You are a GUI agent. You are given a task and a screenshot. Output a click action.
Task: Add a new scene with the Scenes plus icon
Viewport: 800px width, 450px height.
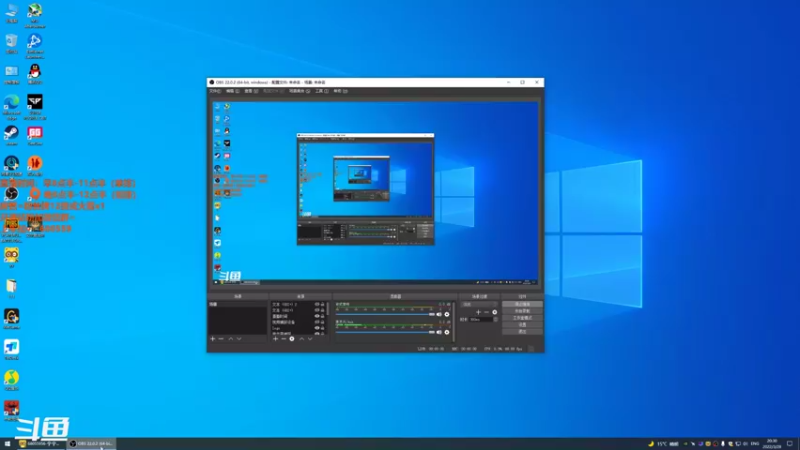(x=213, y=339)
